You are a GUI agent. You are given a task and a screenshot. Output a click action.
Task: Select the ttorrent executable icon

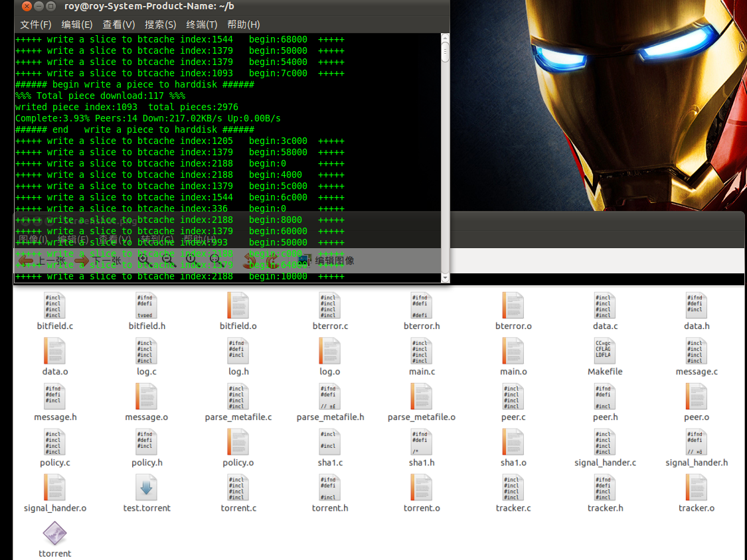55,533
